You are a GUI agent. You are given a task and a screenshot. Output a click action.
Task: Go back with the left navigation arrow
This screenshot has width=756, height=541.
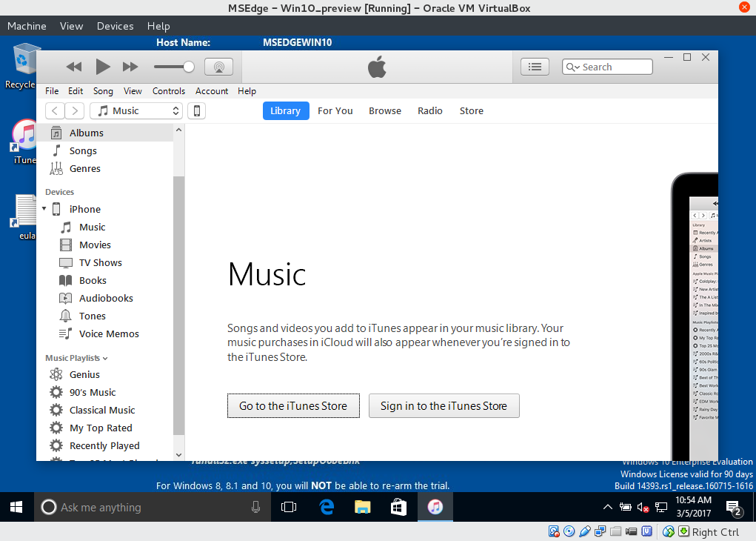[x=55, y=111]
